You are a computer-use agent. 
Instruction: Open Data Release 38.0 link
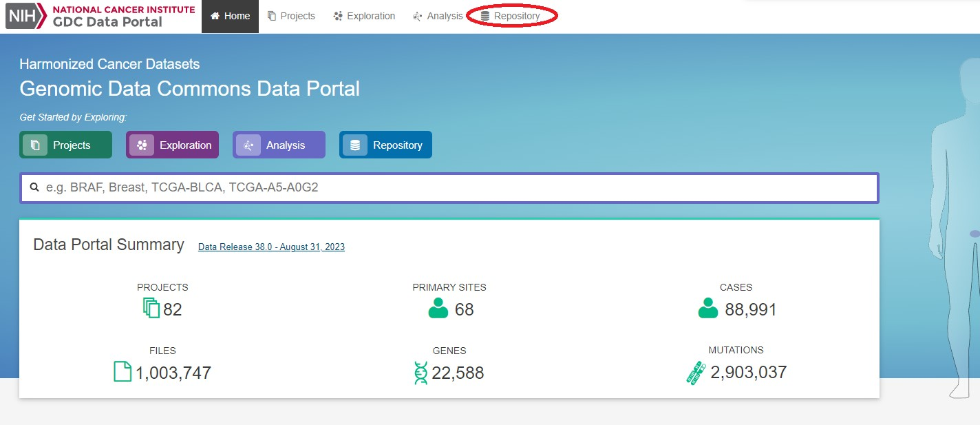(271, 247)
